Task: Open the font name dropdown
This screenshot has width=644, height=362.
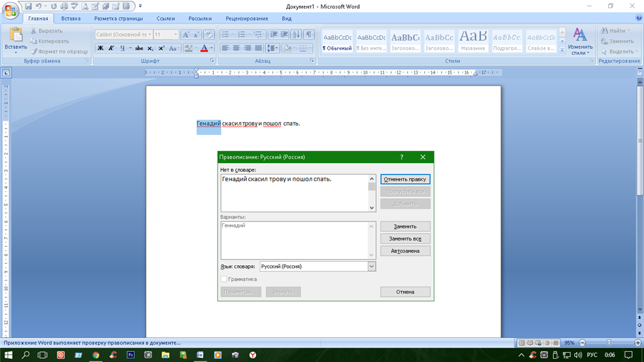Action: [150, 35]
